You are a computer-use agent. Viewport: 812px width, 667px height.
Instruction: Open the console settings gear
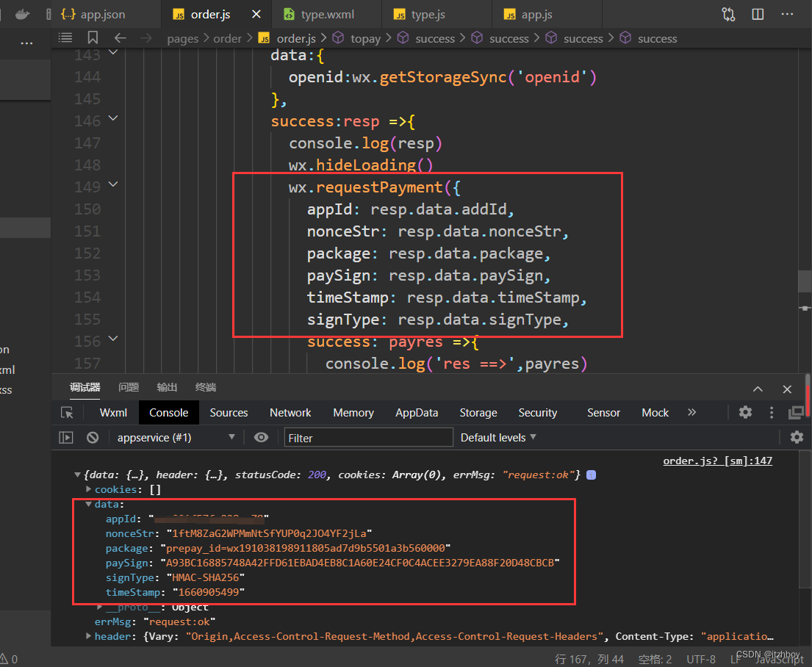797,438
